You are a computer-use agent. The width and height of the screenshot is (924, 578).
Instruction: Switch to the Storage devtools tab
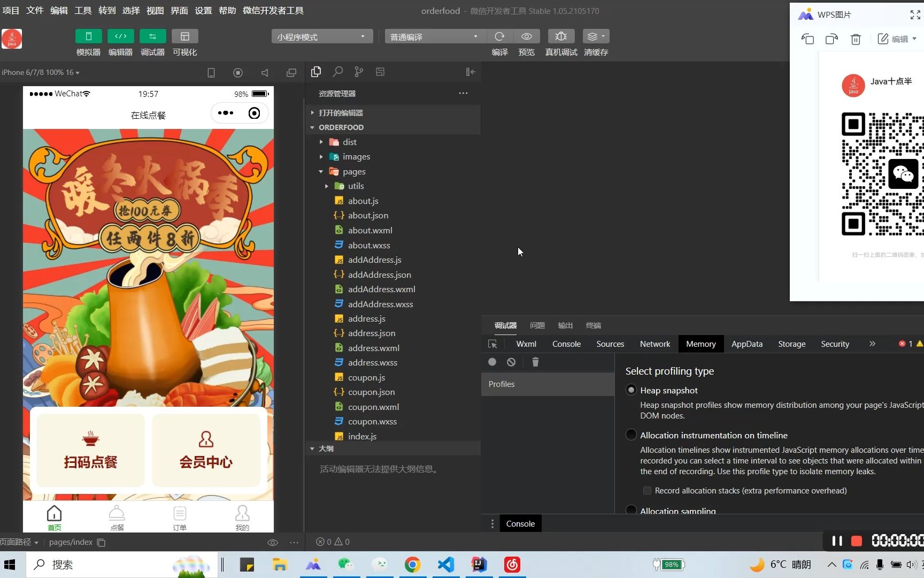tap(791, 344)
